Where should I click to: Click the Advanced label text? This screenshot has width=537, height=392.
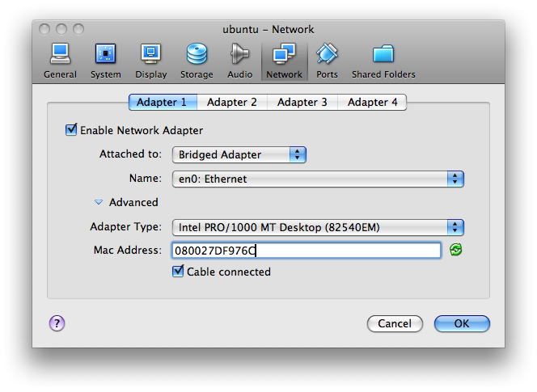pyautogui.click(x=133, y=202)
